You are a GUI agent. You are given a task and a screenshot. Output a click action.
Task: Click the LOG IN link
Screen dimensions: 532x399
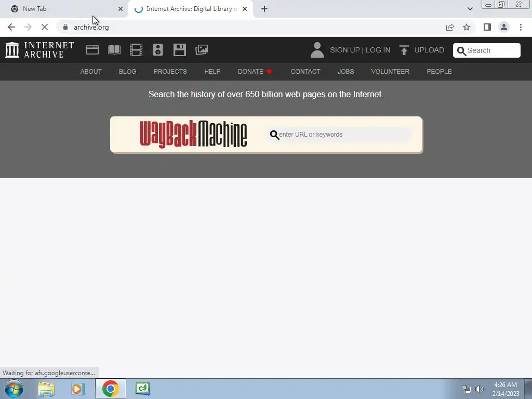click(378, 50)
